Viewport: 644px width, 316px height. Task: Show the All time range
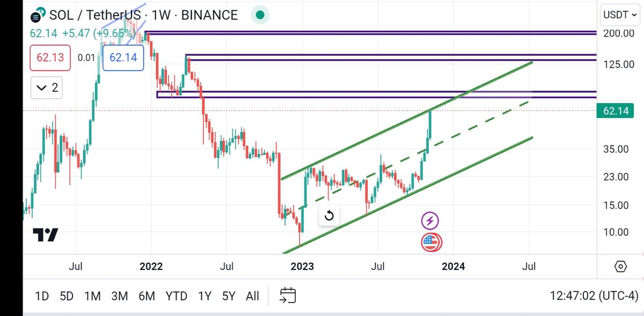252,296
